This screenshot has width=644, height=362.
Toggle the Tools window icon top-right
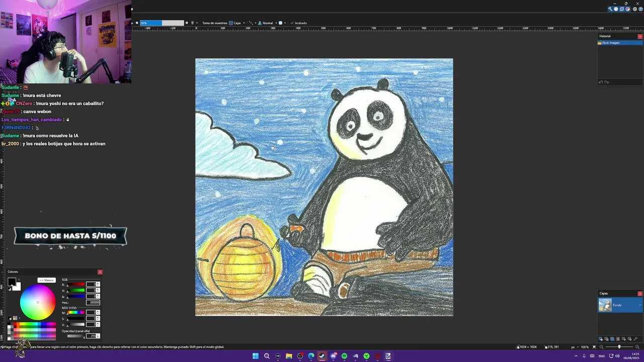[610, 9]
